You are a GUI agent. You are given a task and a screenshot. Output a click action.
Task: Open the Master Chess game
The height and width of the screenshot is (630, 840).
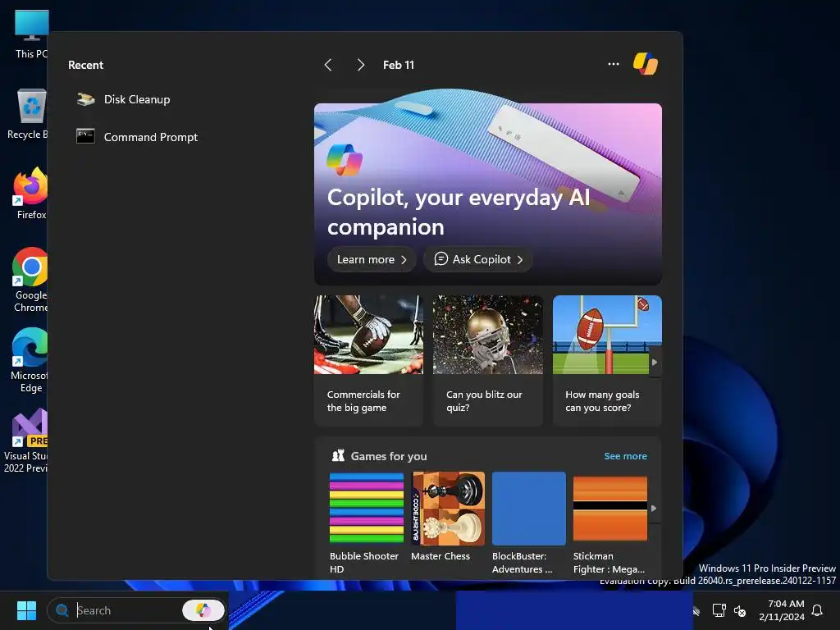click(x=448, y=517)
